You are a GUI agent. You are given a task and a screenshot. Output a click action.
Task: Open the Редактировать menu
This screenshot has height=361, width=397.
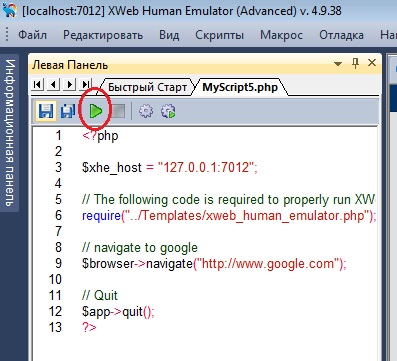pyautogui.click(x=103, y=35)
